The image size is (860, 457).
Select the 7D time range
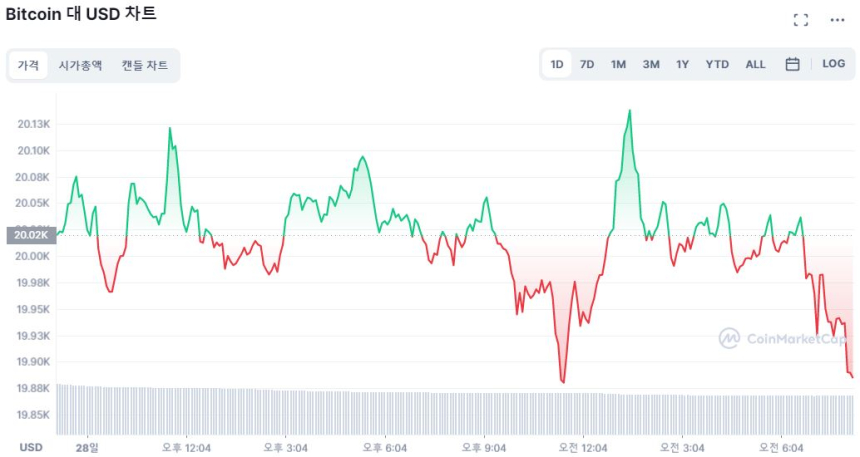(587, 64)
